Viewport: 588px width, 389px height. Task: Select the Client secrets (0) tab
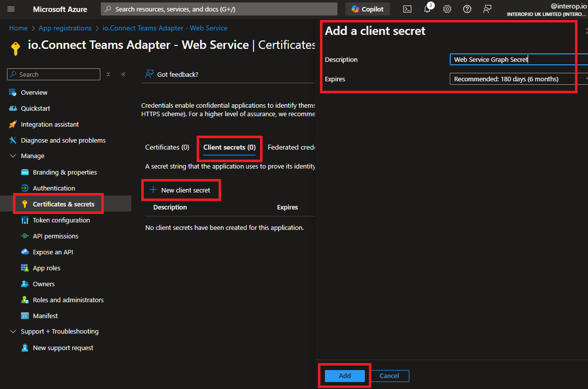click(229, 147)
